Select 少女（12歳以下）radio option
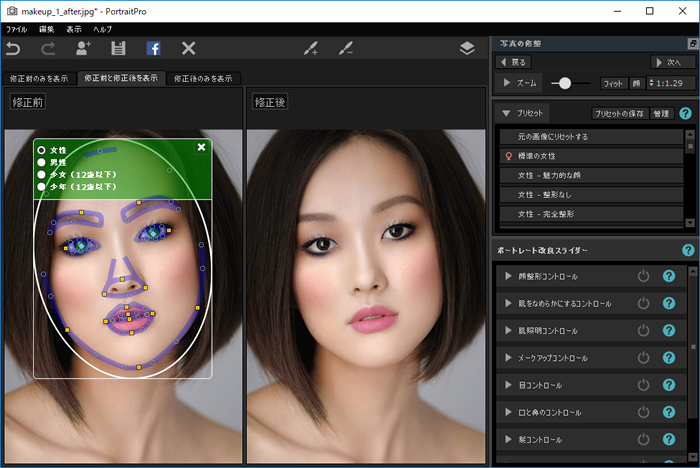Viewport: 700px width, 468px height. pos(42,174)
